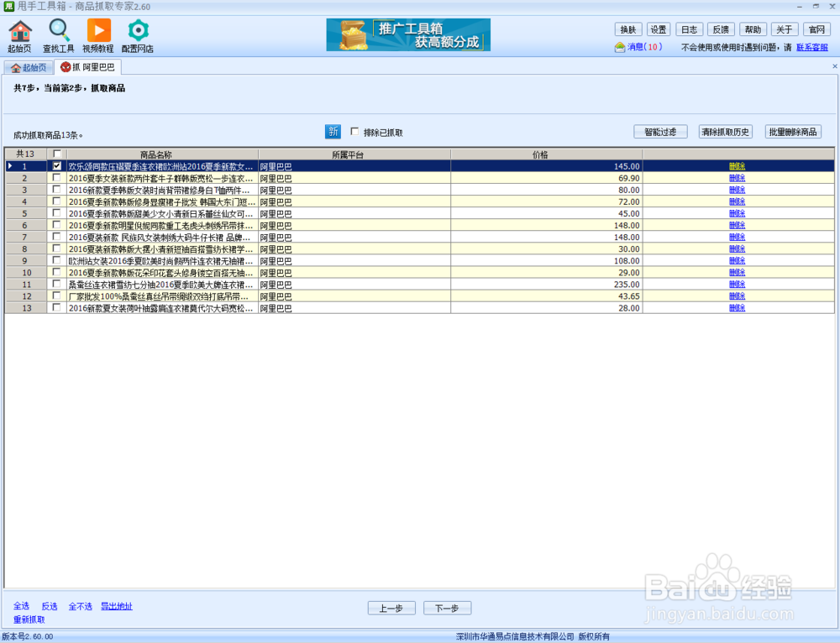This screenshot has width=840, height=643.
Task: Click the price cell 43.65
Action: coord(547,296)
